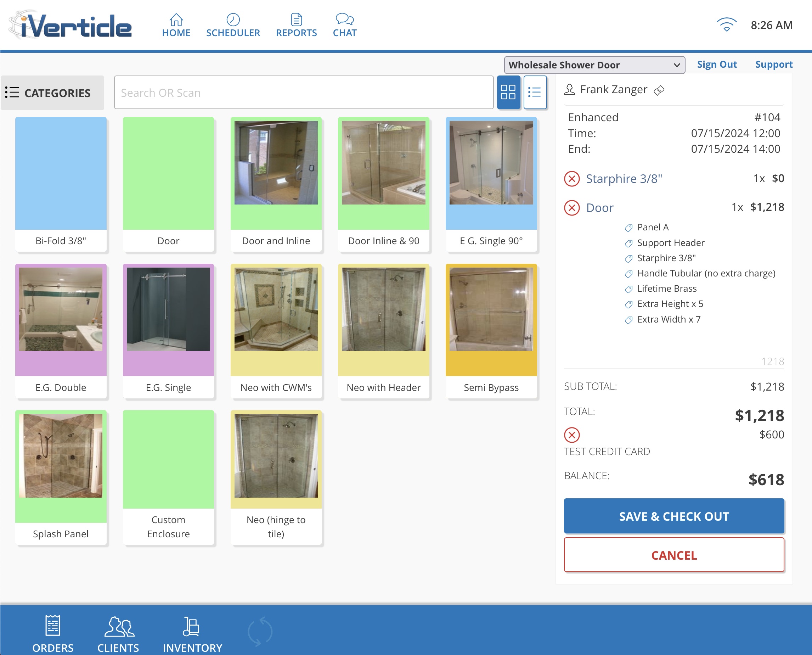Edit the tag icon beside Frank Zanger
The height and width of the screenshot is (655, 812).
tap(659, 90)
